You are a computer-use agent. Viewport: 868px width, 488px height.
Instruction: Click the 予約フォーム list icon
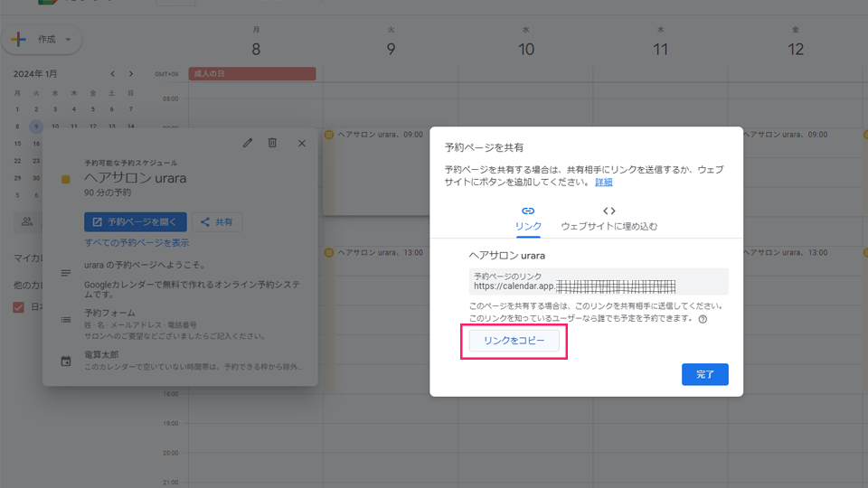(66, 320)
